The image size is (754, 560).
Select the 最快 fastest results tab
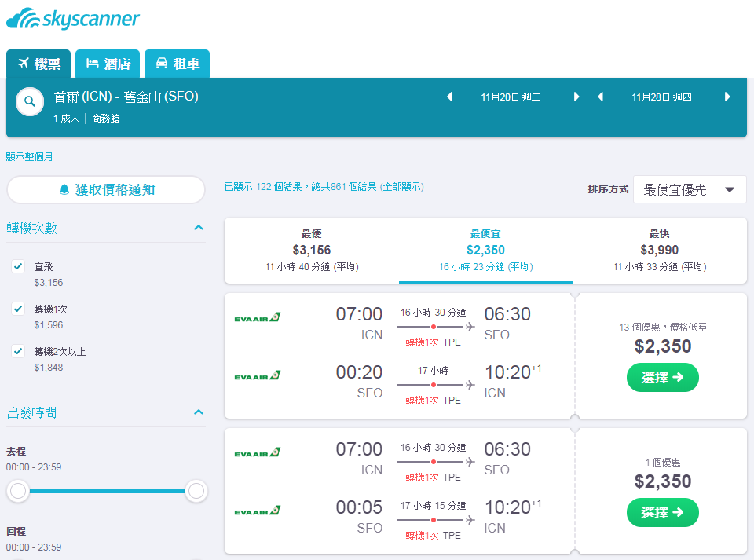(659, 251)
